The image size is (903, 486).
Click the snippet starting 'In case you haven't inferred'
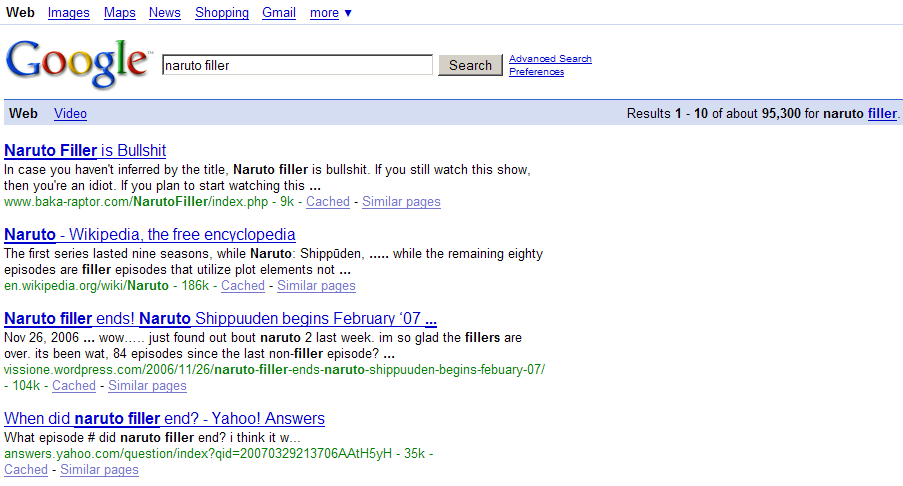click(x=267, y=177)
